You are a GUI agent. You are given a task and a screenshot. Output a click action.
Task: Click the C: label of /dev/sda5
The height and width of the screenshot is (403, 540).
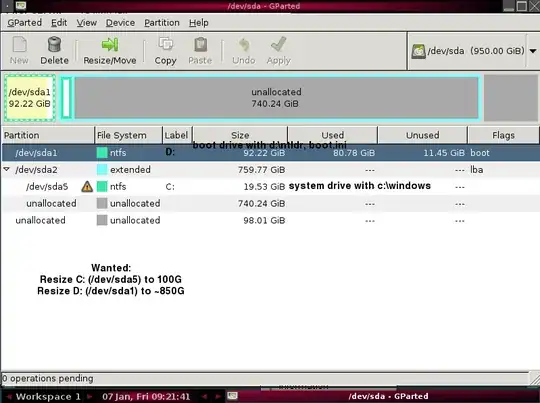pyautogui.click(x=170, y=187)
